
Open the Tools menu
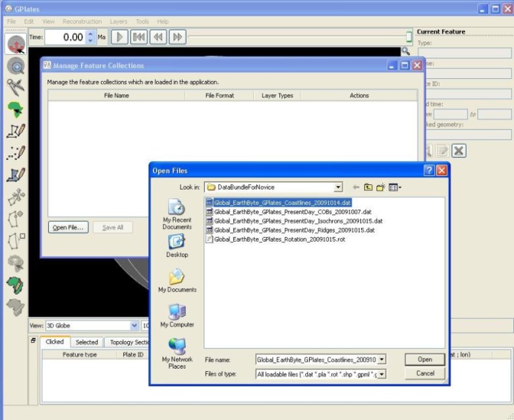[142, 21]
